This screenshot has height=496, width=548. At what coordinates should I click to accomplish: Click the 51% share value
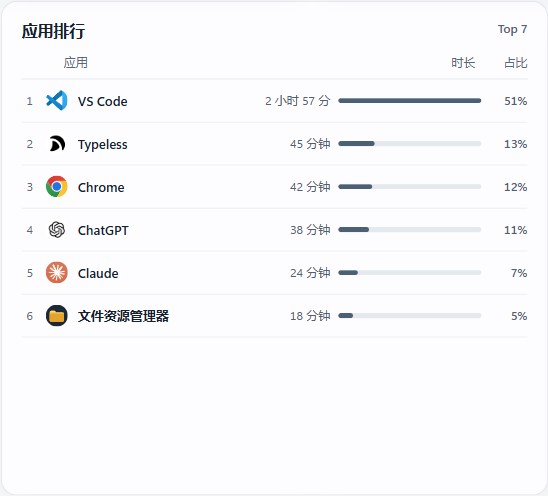[515, 101]
